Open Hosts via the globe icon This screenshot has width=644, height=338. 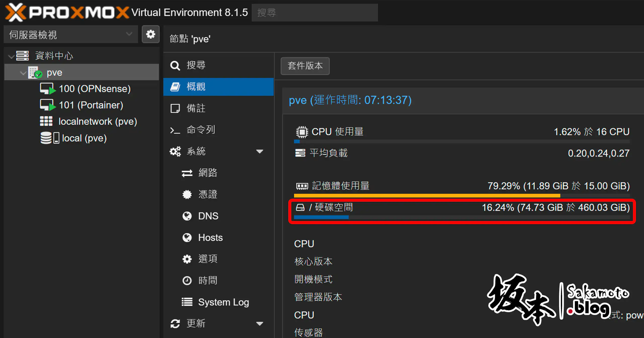click(187, 237)
